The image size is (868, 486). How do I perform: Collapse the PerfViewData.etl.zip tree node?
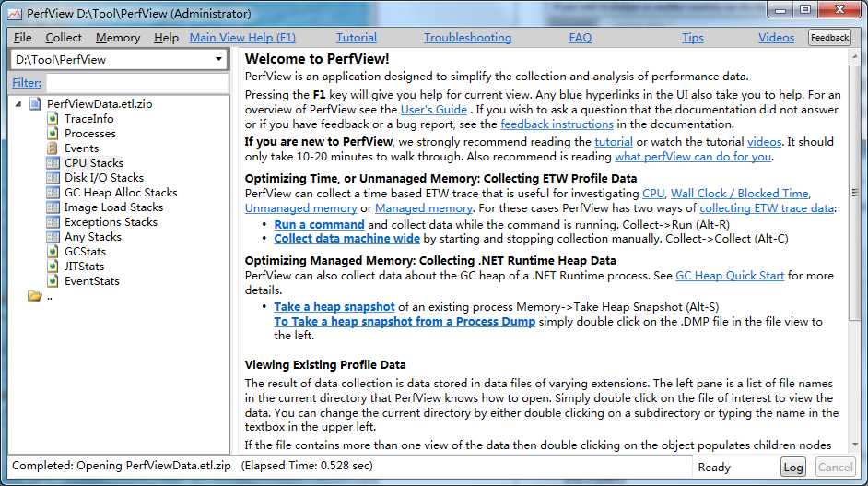click(18, 103)
